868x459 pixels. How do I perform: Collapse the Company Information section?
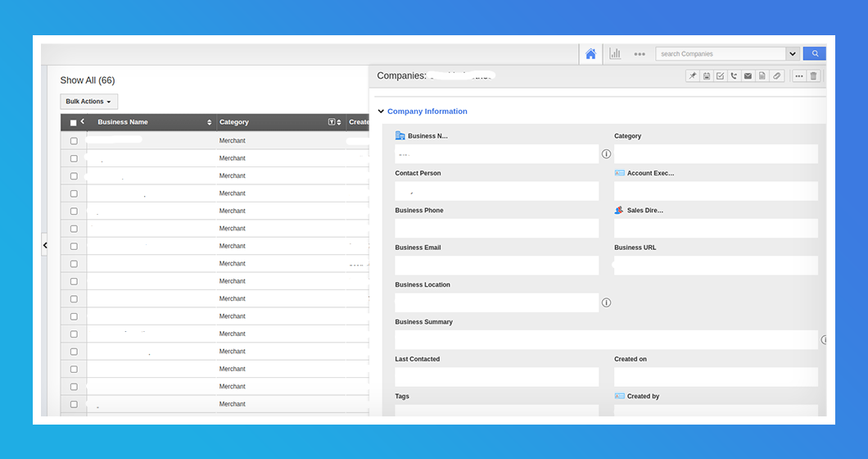(x=381, y=111)
